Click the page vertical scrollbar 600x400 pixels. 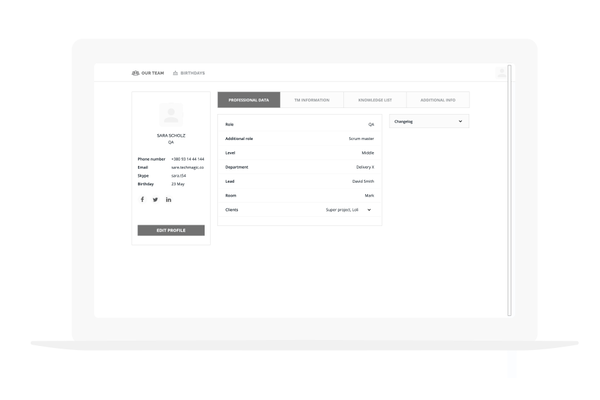(509, 190)
